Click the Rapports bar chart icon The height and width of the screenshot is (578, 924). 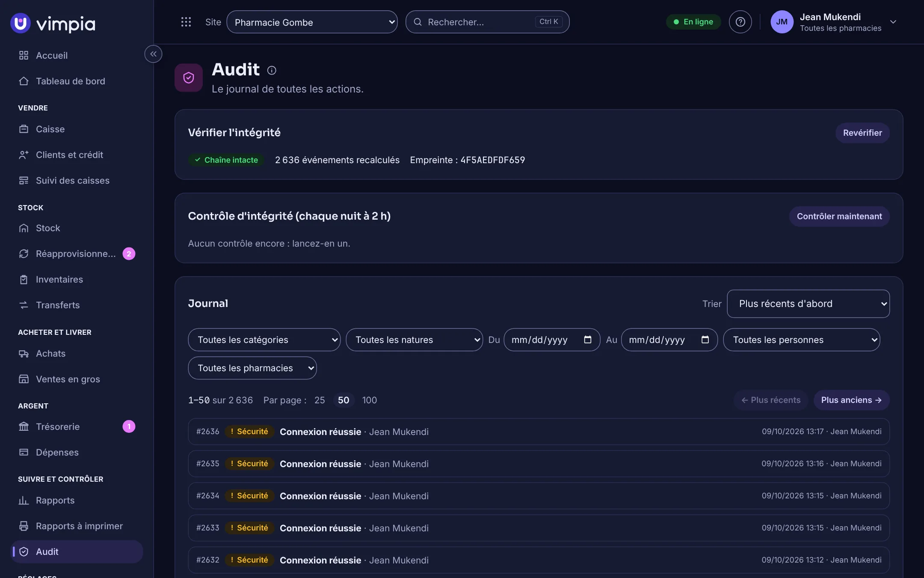click(24, 500)
